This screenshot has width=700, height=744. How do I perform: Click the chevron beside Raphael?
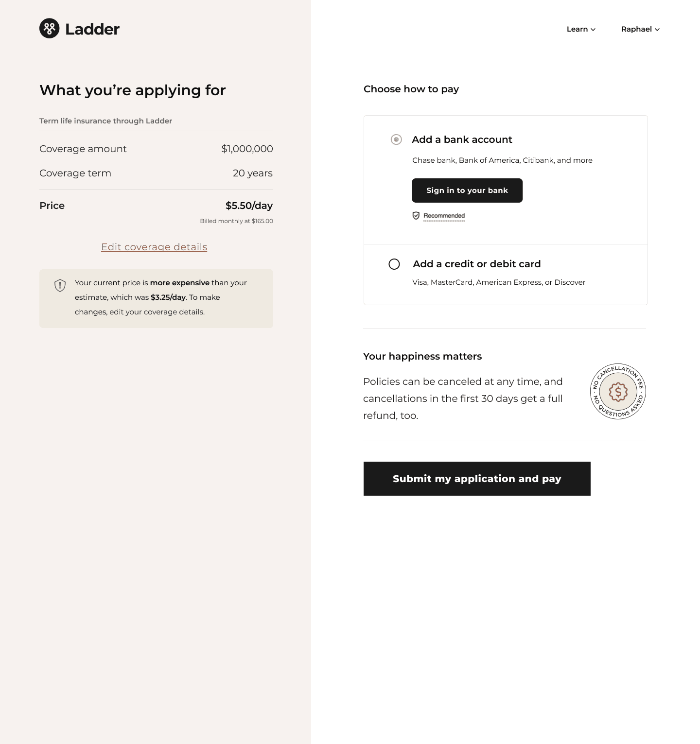(657, 29)
